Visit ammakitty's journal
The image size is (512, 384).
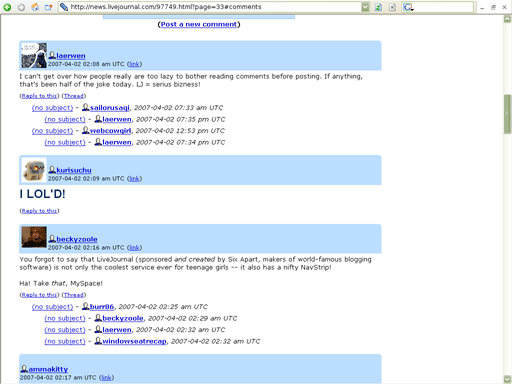(48, 369)
